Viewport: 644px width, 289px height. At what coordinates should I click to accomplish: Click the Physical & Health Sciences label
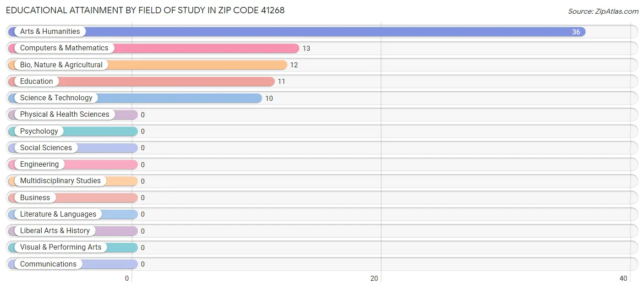[65, 115]
